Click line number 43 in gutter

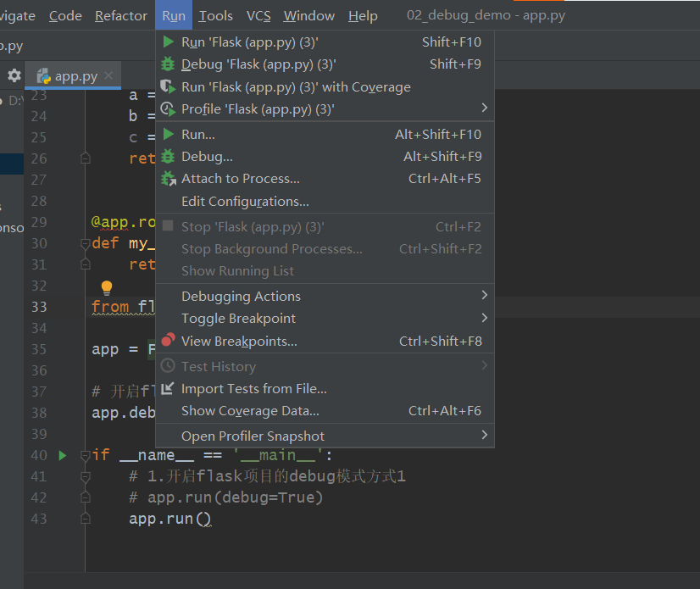point(39,519)
